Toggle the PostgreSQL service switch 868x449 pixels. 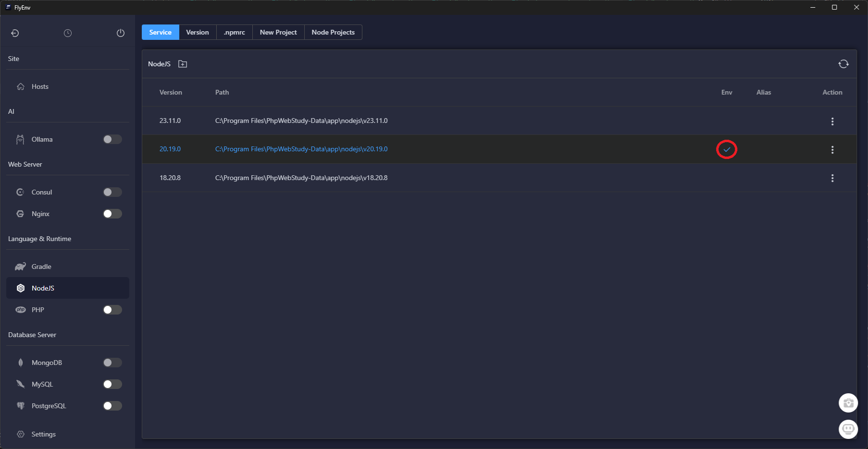pyautogui.click(x=112, y=406)
